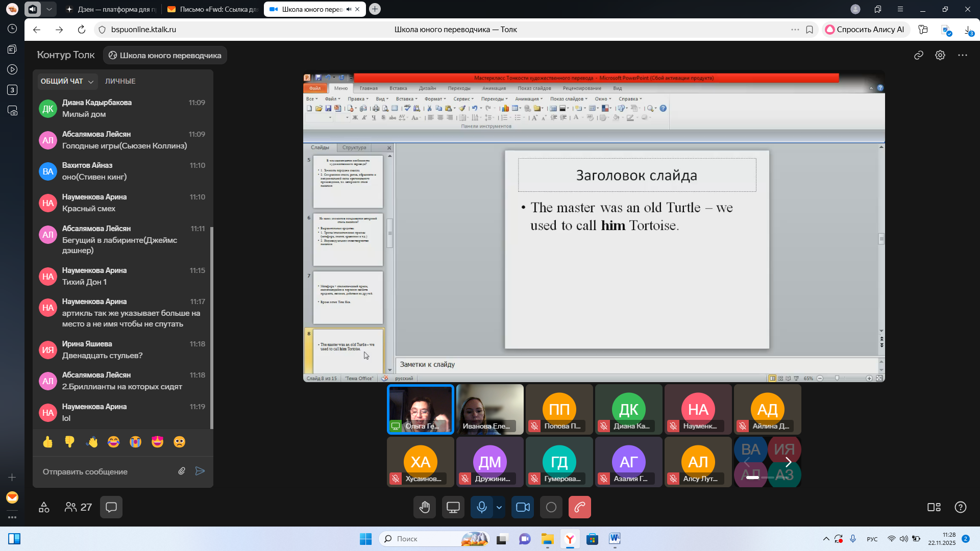Toggle the chat panel visibility
This screenshot has height=551, width=980.
[111, 507]
